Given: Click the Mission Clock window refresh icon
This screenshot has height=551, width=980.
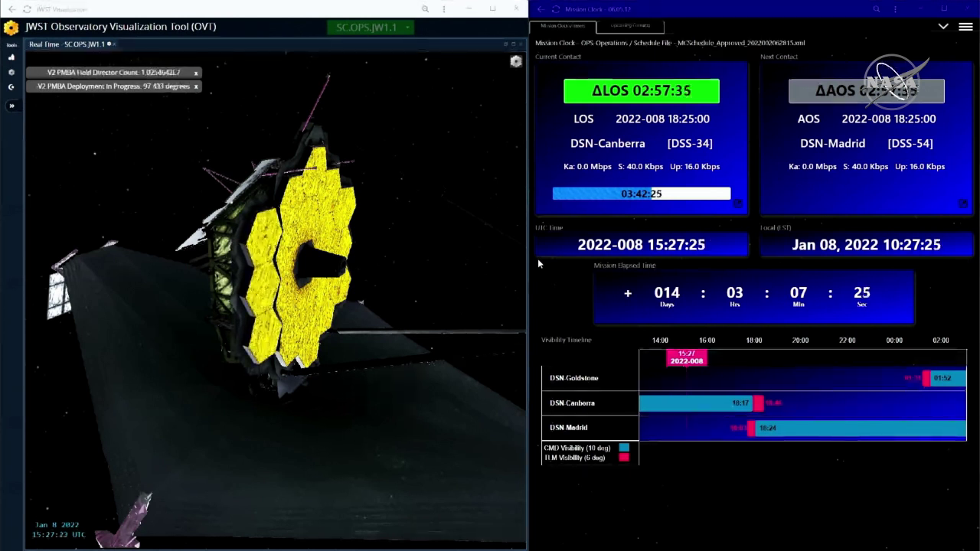Looking at the screenshot, I should tap(556, 9).
